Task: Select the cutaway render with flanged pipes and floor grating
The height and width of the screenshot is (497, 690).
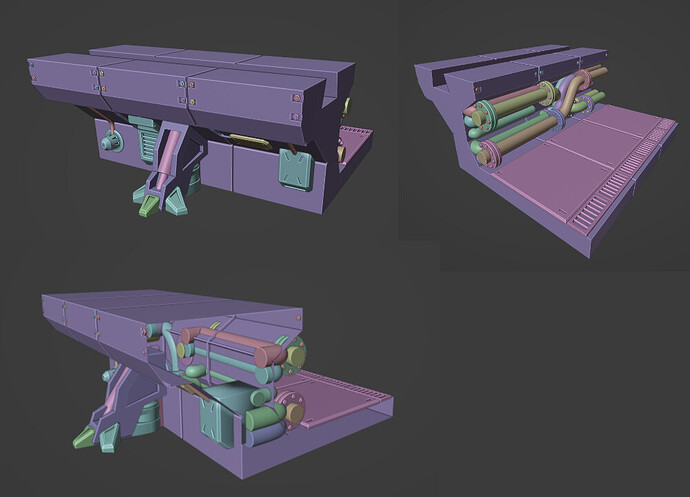Action: coord(546,151)
